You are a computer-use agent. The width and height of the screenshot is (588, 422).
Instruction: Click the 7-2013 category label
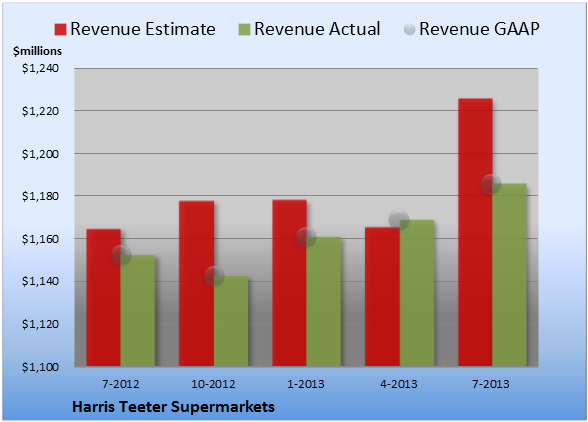point(491,384)
